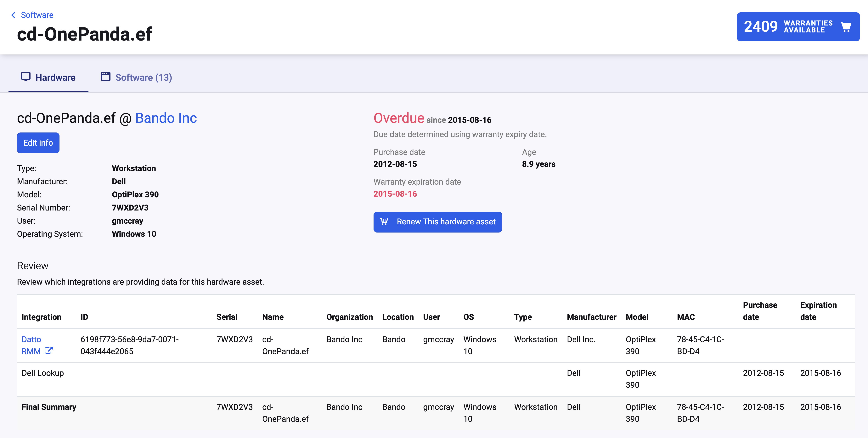Click the shopping cart icon in warranties button
Viewport: 868px width, 438px height.
click(846, 27)
